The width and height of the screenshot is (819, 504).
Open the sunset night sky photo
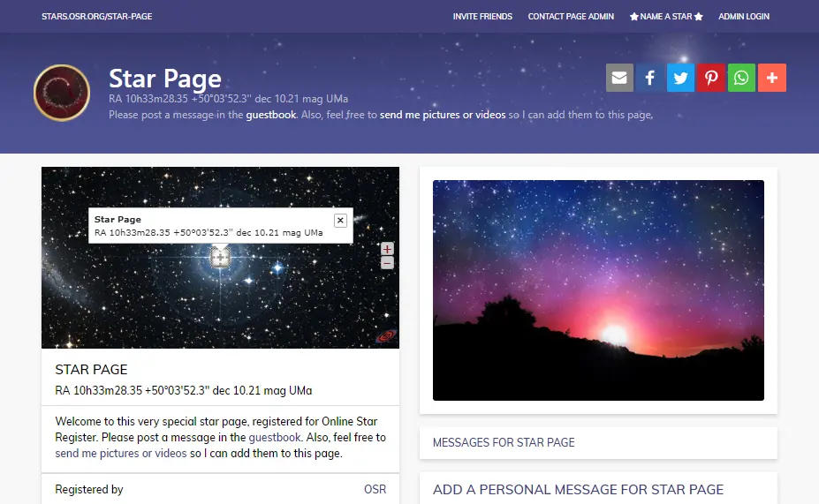tap(598, 290)
